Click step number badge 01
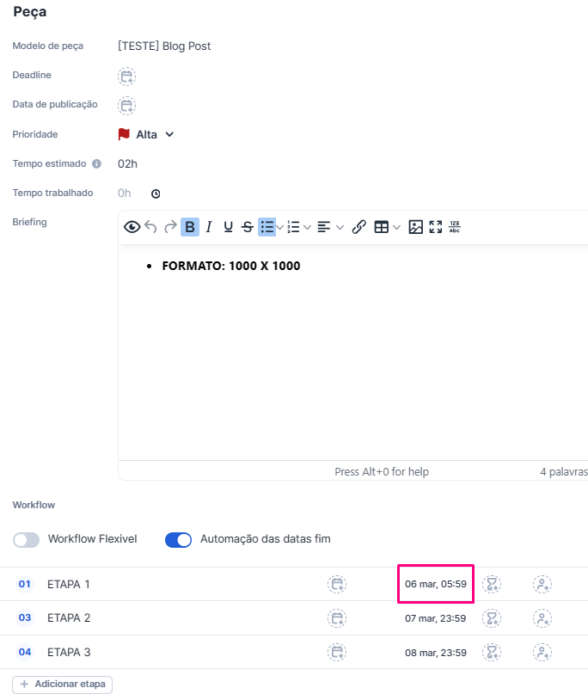 point(25,584)
